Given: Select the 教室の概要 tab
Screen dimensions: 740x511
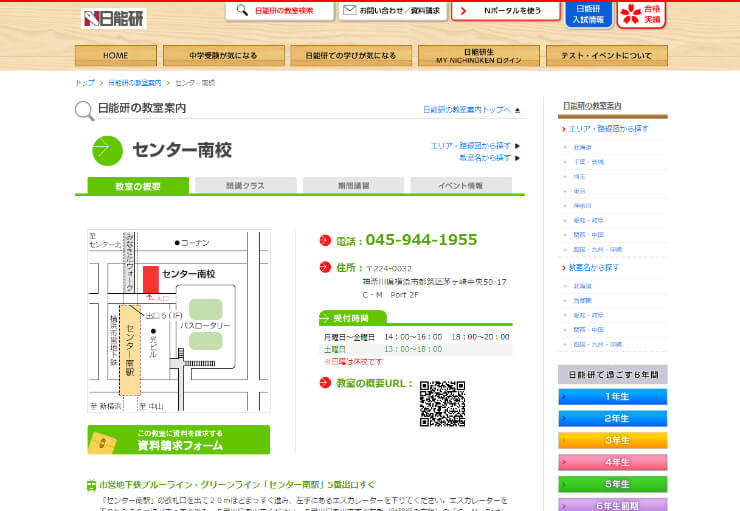Looking at the screenshot, I should point(138,186).
